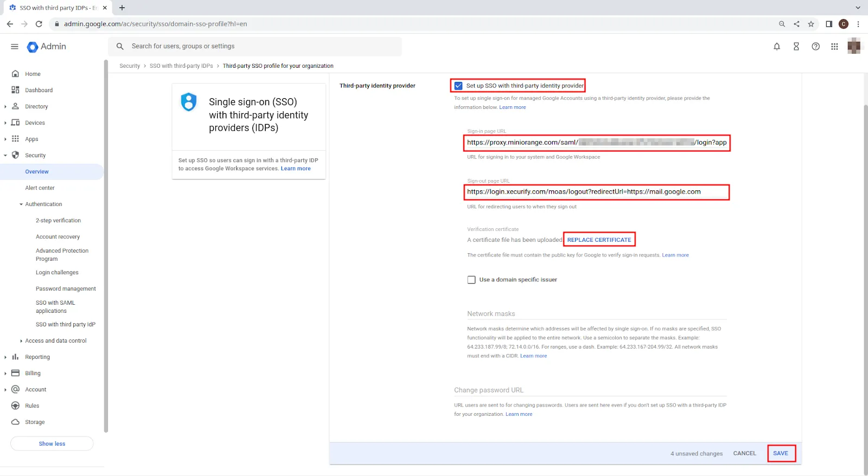Open the browser tab list chevron

[858, 8]
